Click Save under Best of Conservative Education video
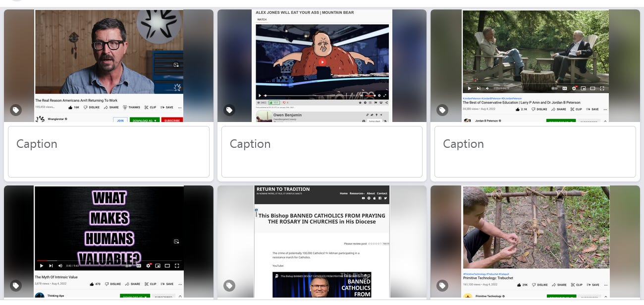644x305 pixels. tap(592, 109)
